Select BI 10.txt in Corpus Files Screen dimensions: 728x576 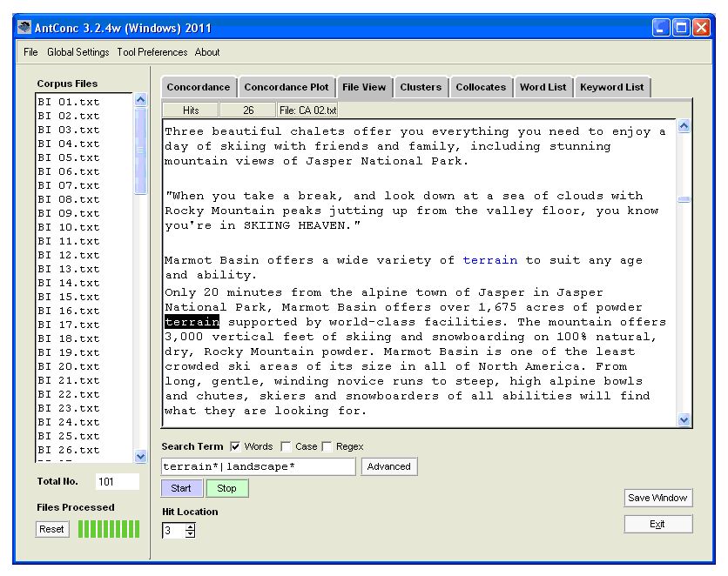coord(69,227)
